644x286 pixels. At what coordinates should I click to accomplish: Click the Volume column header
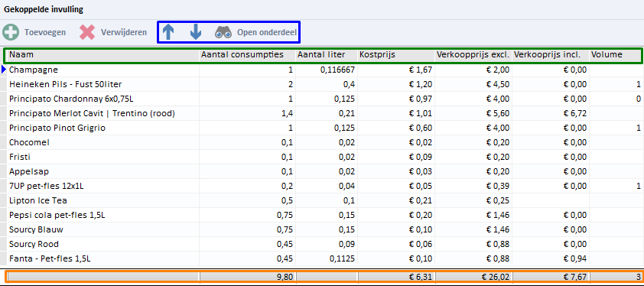click(615, 55)
